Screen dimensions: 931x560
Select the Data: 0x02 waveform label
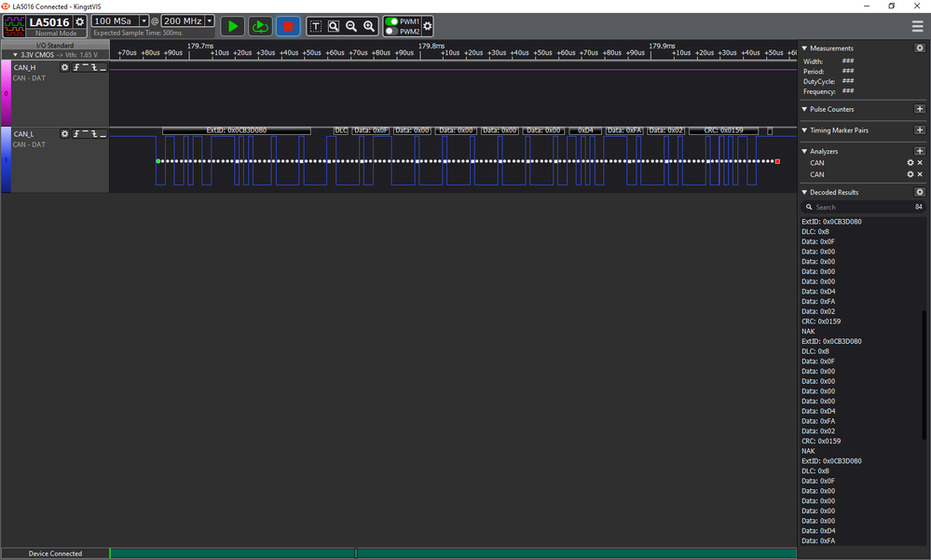666,130
